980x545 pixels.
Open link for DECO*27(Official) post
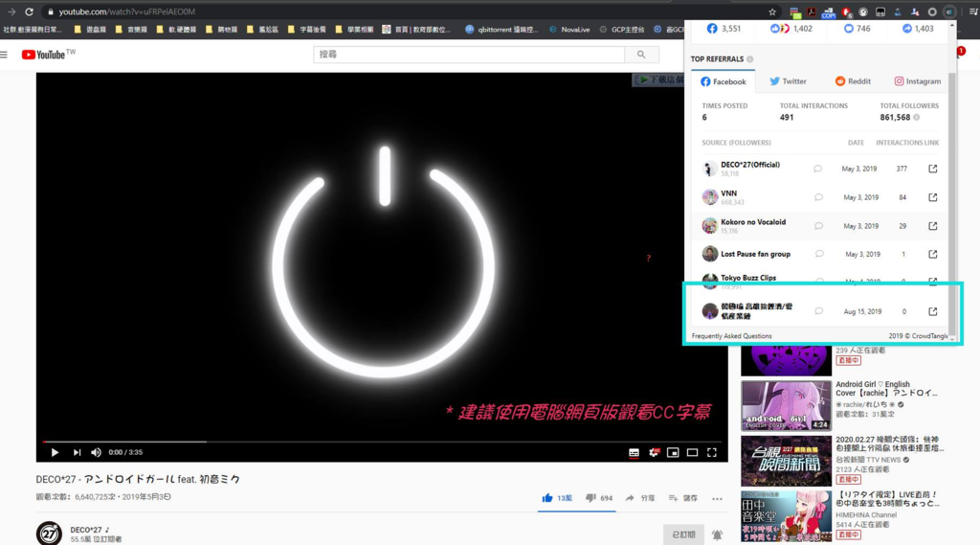932,169
